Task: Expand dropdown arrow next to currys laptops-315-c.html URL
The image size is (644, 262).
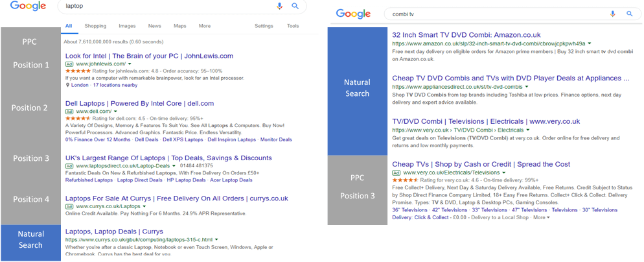Action: click(x=216, y=239)
